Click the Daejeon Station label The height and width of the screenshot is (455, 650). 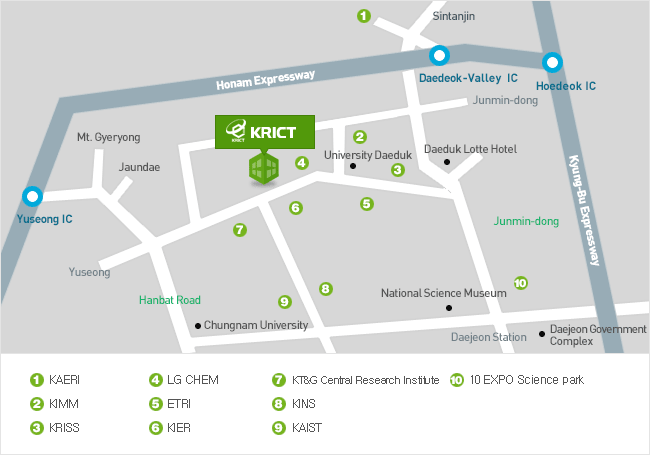[x=489, y=337]
